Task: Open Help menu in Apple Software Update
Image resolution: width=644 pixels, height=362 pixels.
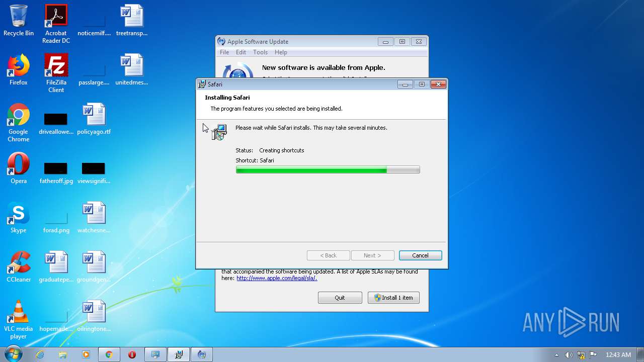Action: 281,52
